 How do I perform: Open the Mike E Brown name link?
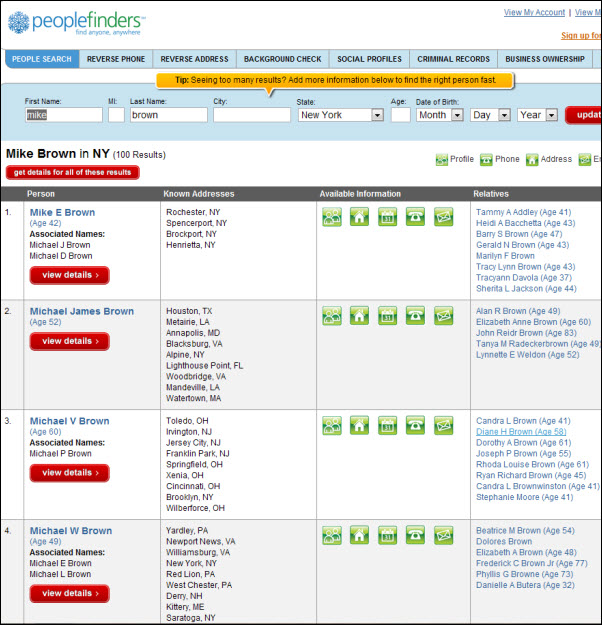pos(63,212)
